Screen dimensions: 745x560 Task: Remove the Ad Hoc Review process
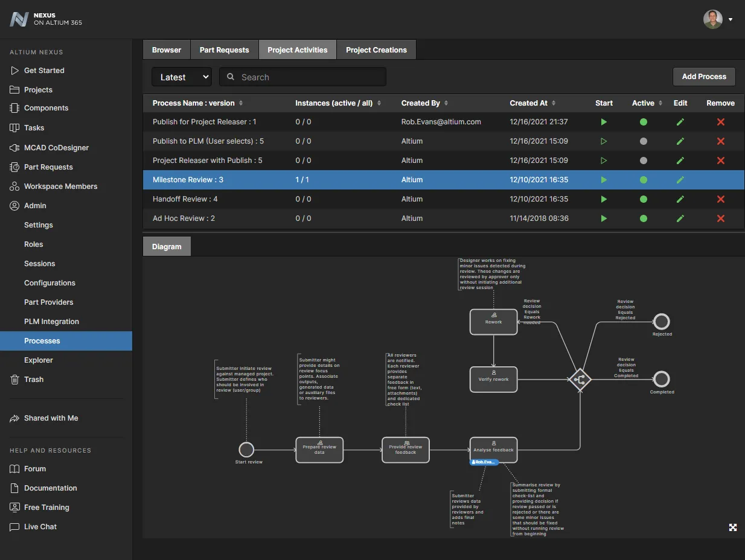tap(721, 218)
